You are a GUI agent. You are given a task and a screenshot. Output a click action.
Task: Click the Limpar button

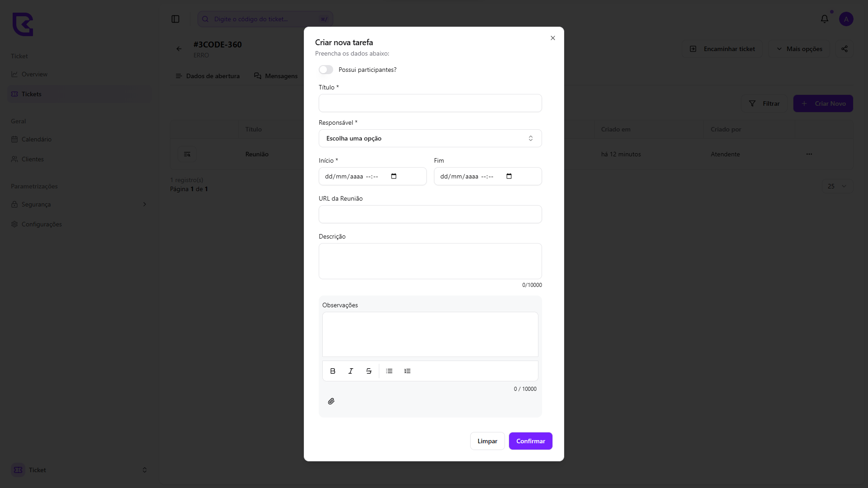[487, 441]
